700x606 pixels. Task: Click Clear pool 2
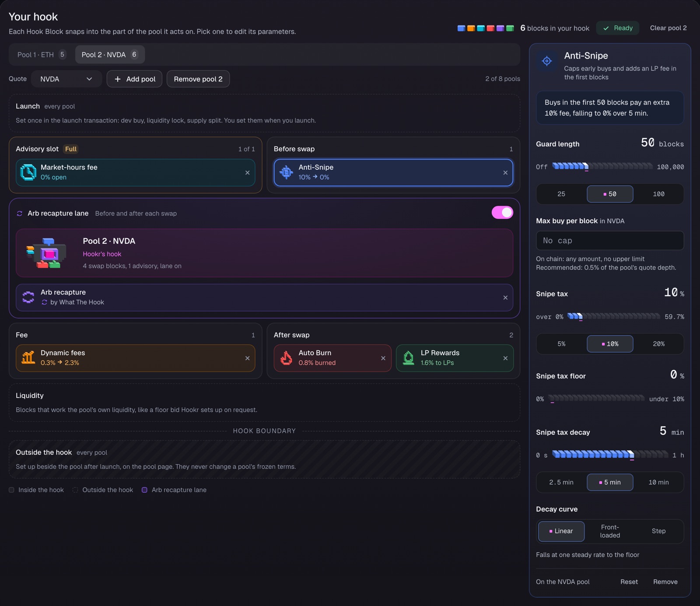click(668, 28)
